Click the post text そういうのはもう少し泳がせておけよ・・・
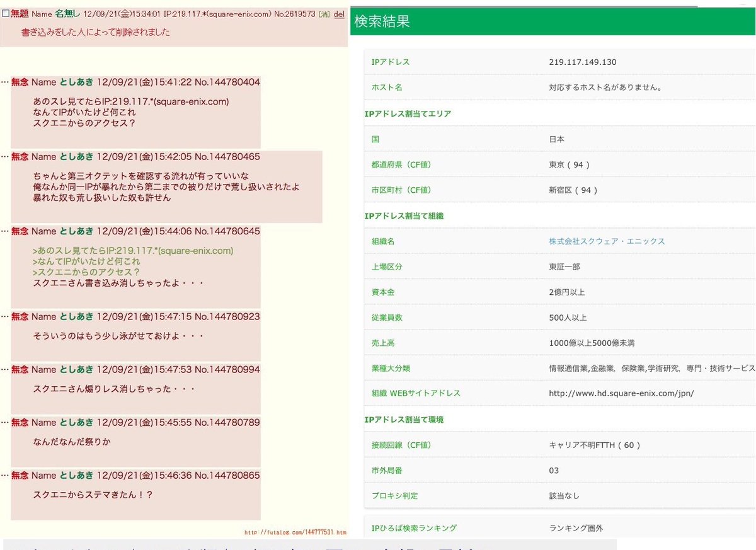 [118, 336]
